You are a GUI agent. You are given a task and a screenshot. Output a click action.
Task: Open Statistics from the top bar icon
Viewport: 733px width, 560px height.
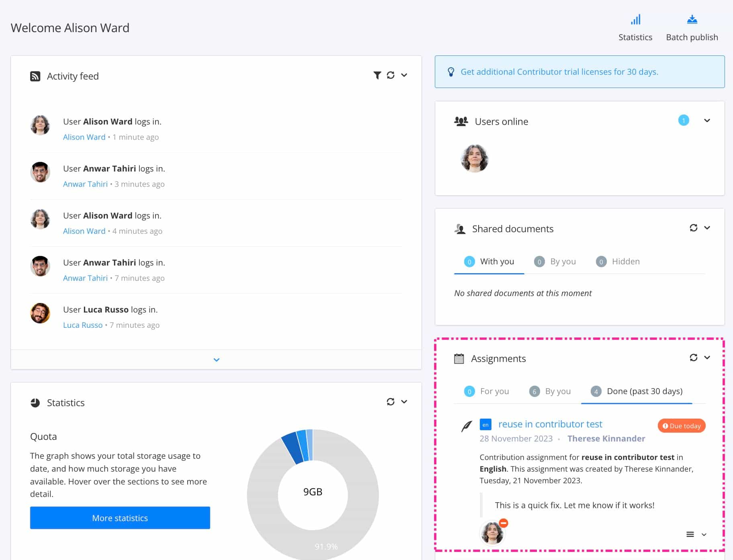(635, 20)
